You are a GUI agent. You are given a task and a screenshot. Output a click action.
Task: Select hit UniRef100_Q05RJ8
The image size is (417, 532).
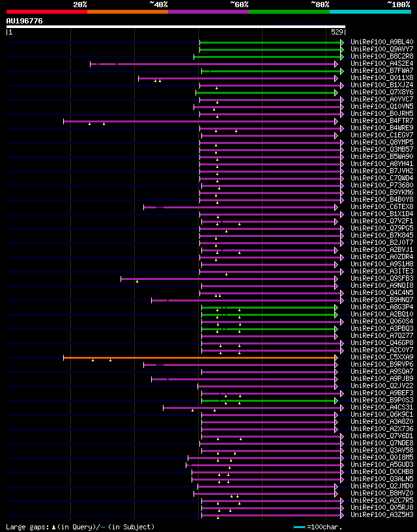tap(382, 508)
